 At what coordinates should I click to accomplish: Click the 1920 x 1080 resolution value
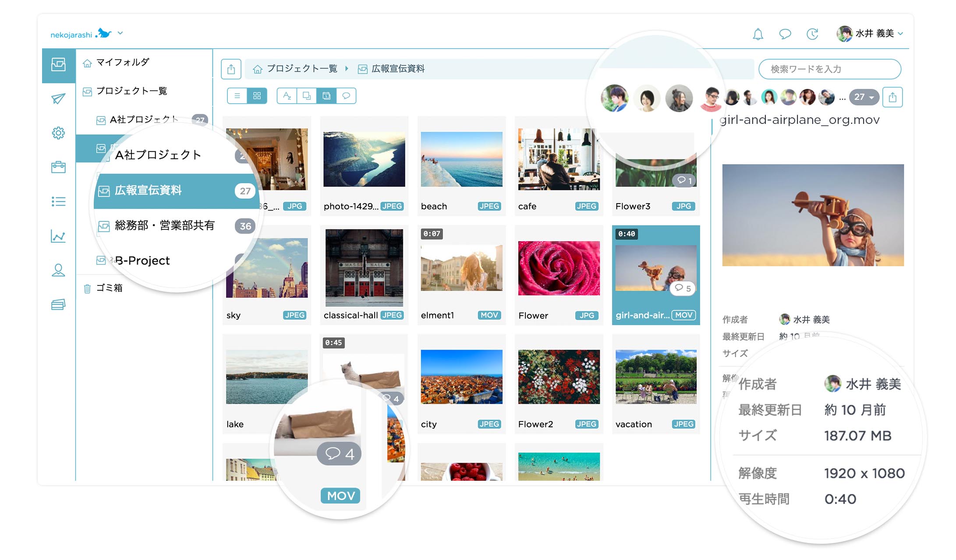click(x=864, y=473)
